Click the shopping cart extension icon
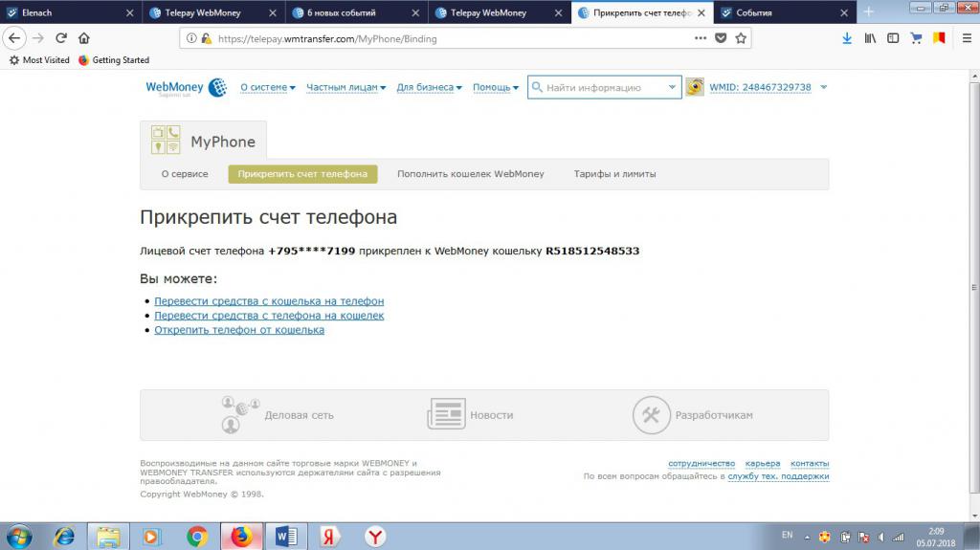980x550 pixels. coord(916,38)
